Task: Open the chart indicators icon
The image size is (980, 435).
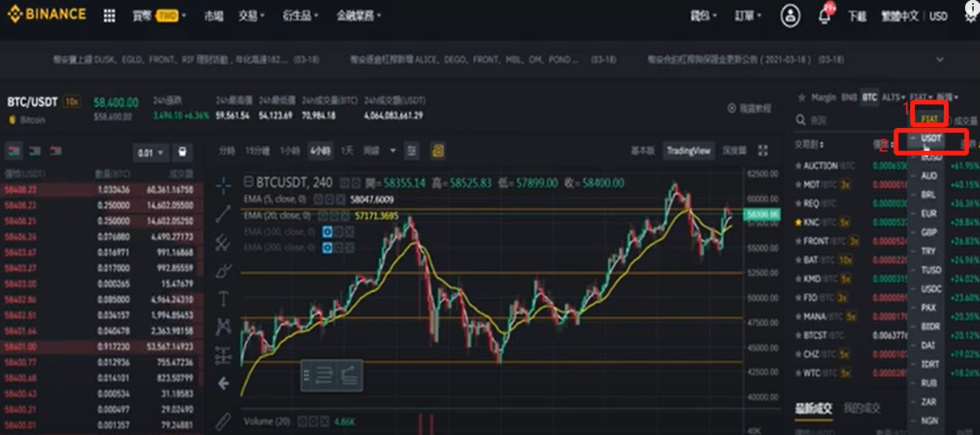Action: tap(412, 150)
